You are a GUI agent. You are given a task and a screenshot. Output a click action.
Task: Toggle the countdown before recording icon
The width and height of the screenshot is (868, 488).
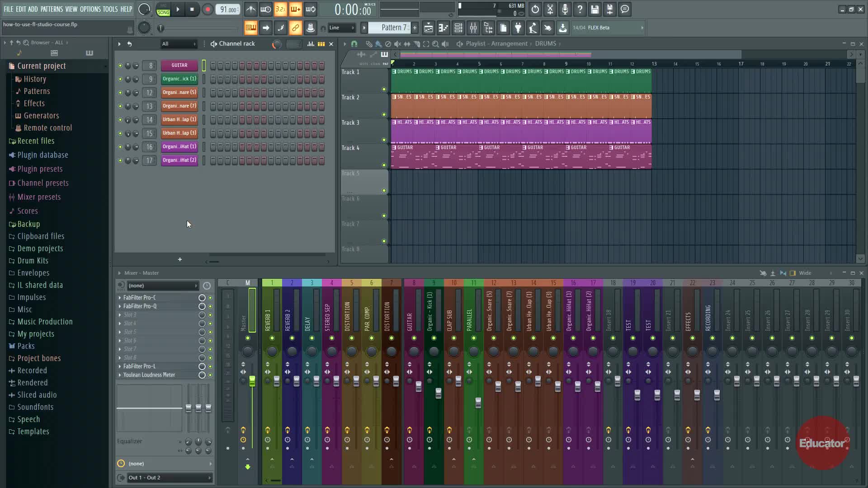coord(280,9)
